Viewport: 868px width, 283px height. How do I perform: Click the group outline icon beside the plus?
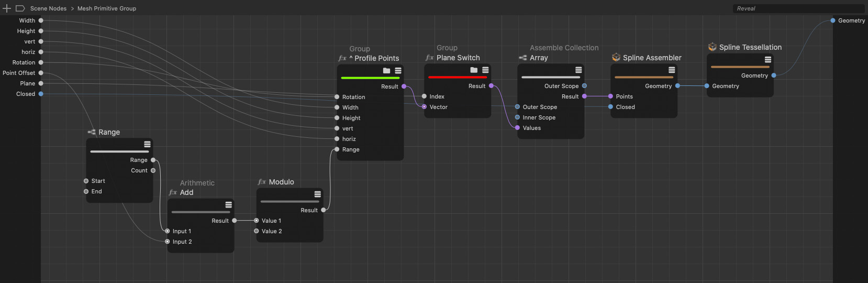tap(20, 8)
